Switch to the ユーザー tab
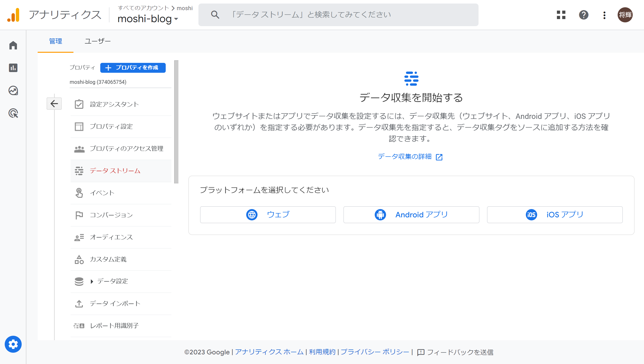644x364 pixels. coord(98,41)
